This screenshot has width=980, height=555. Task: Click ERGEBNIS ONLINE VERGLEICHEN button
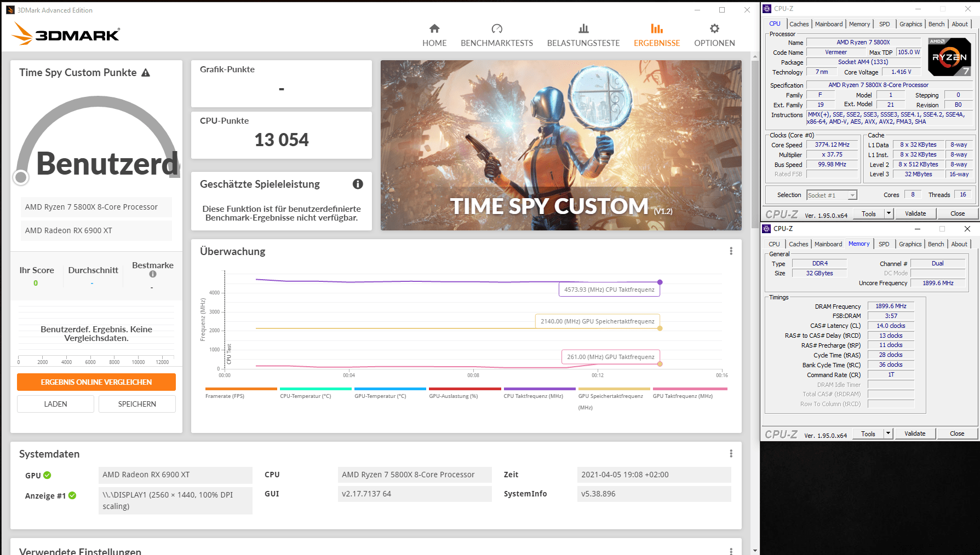tap(96, 382)
